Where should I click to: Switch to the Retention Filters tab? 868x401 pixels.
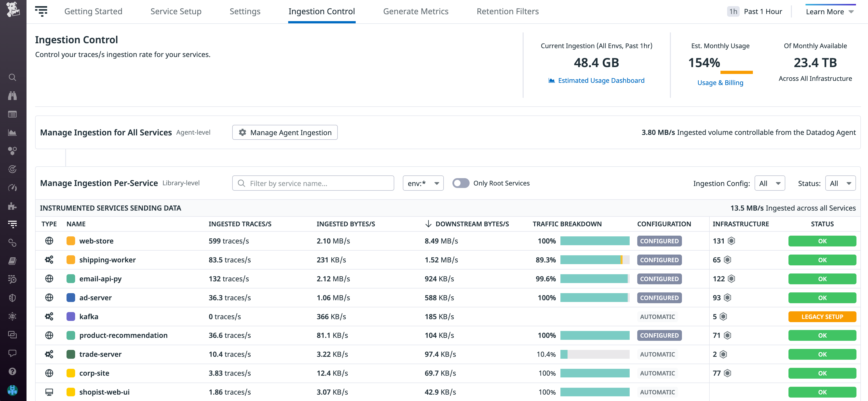(x=507, y=11)
